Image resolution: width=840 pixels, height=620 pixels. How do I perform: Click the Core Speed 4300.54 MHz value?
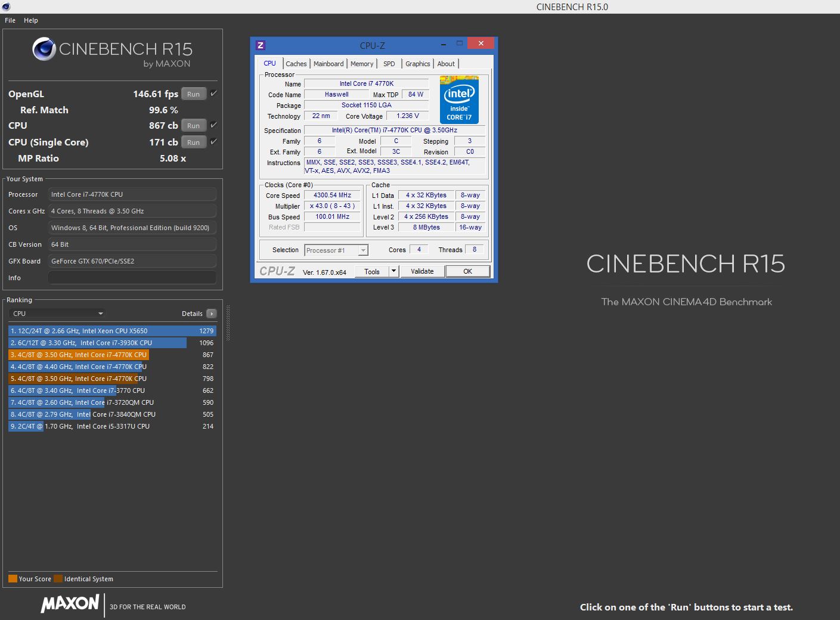[x=333, y=195]
